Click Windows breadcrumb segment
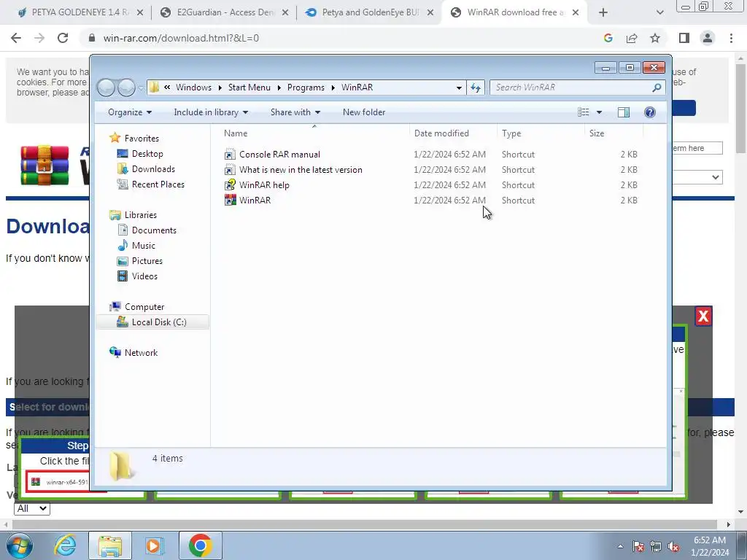This screenshot has width=747, height=560. 193,87
